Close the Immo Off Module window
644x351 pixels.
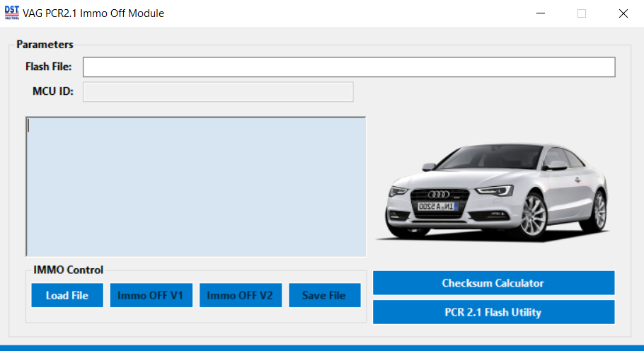[623, 13]
